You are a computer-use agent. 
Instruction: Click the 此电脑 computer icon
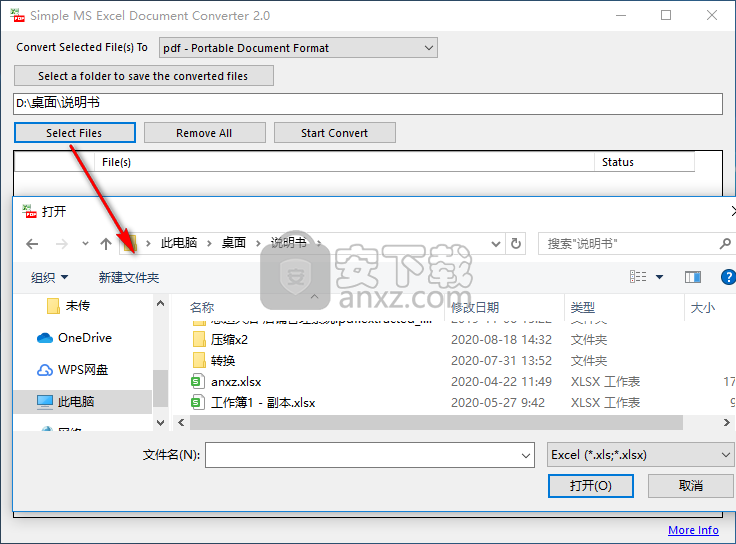click(45, 402)
